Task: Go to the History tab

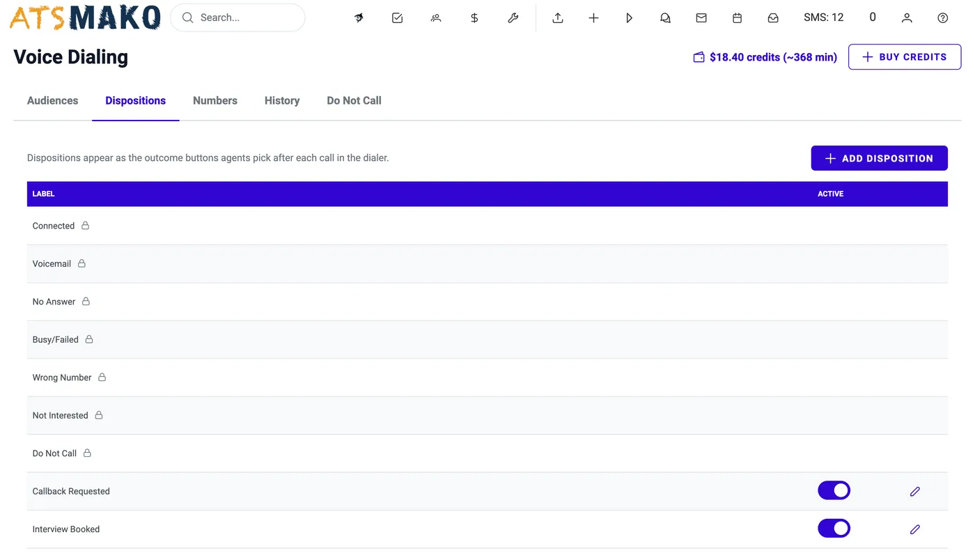Action: pyautogui.click(x=282, y=101)
